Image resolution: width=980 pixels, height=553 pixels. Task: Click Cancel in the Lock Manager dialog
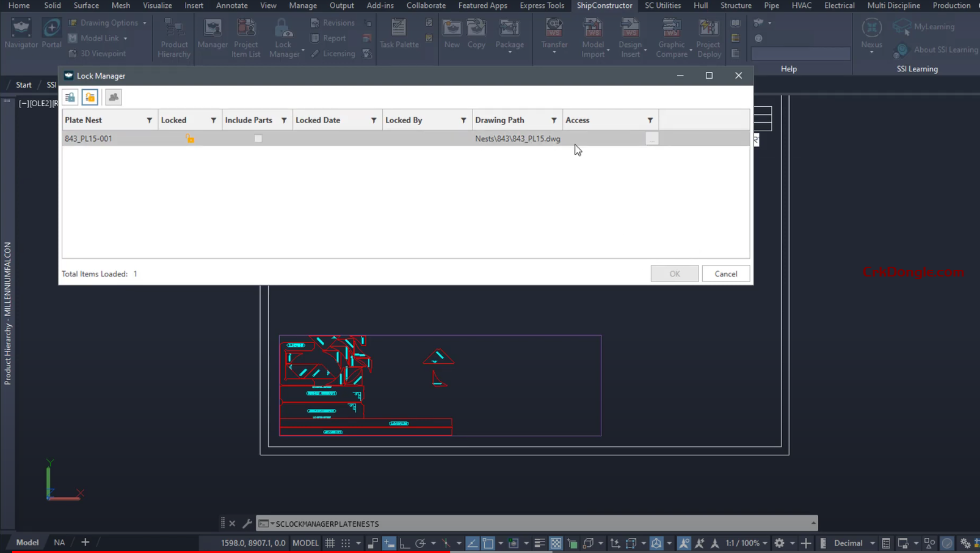(x=725, y=273)
